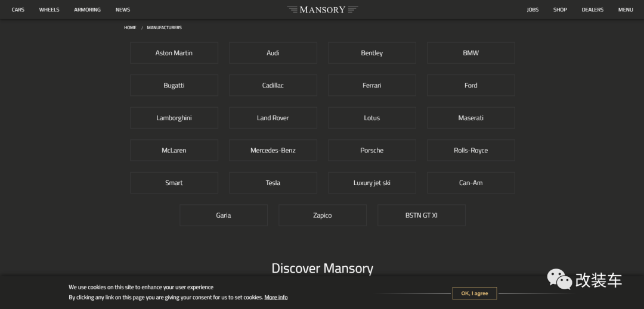Accept cookies with OK, I agree button

click(475, 294)
